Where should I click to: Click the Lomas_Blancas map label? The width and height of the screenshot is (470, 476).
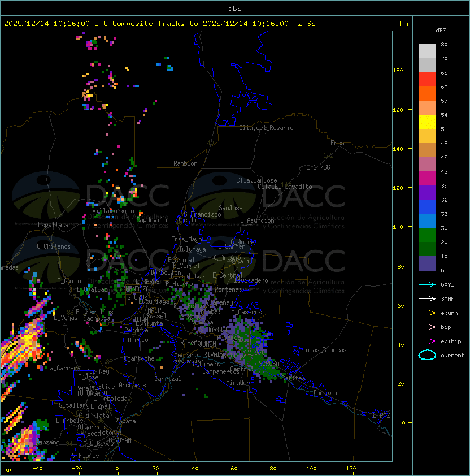click(x=324, y=350)
